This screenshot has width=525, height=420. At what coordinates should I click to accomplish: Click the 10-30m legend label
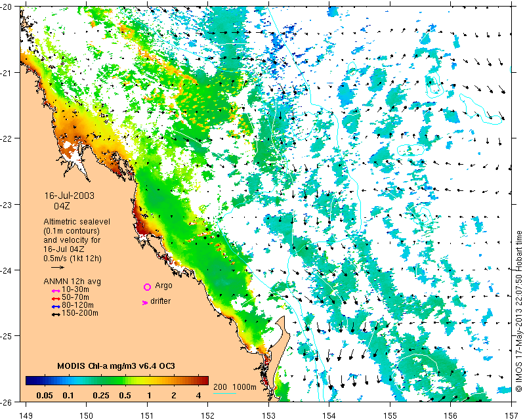[75, 289]
